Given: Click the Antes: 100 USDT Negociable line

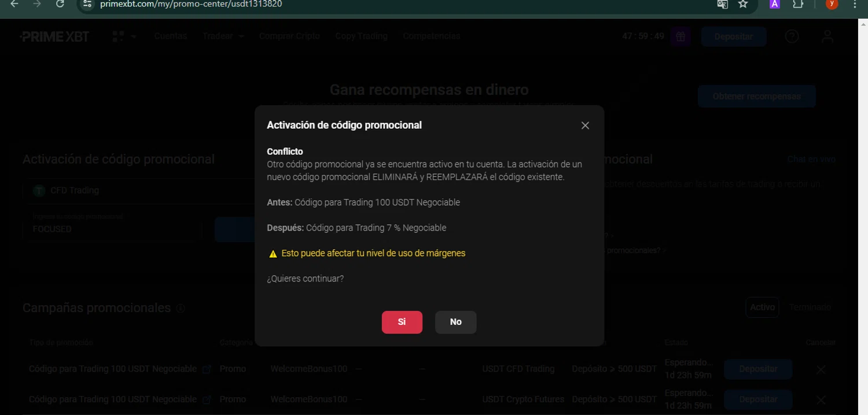Looking at the screenshot, I should coord(363,202).
